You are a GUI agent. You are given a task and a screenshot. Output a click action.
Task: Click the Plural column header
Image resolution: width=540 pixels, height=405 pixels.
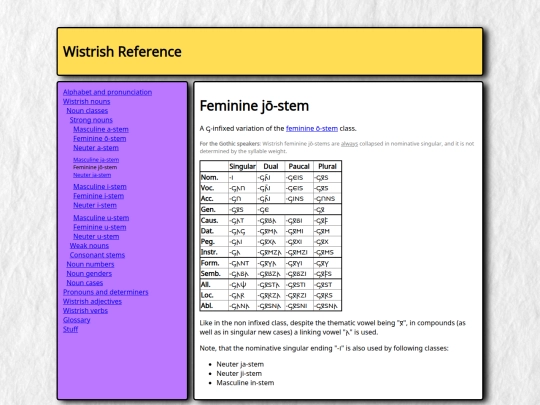(x=327, y=166)
